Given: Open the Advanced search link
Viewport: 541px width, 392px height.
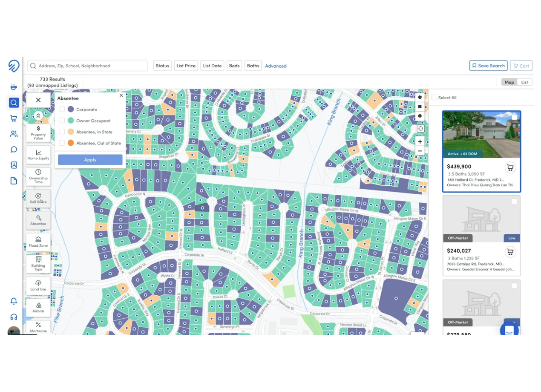Looking at the screenshot, I should click(x=276, y=66).
